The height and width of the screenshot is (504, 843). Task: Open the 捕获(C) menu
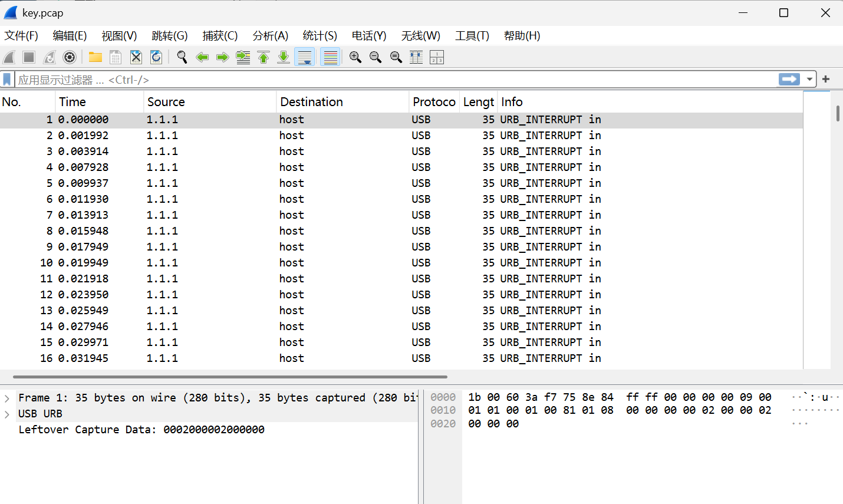tap(220, 36)
